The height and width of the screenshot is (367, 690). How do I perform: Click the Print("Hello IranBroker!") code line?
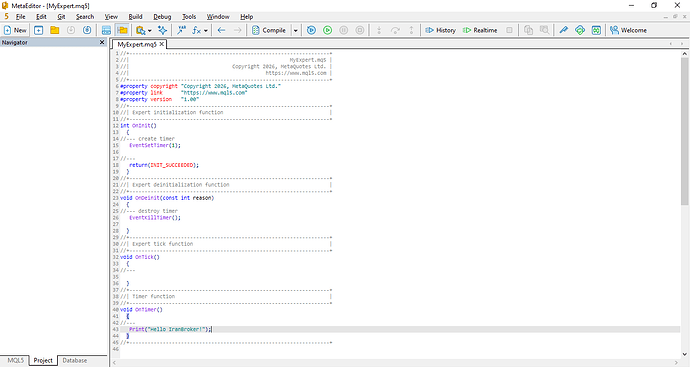coord(170,329)
